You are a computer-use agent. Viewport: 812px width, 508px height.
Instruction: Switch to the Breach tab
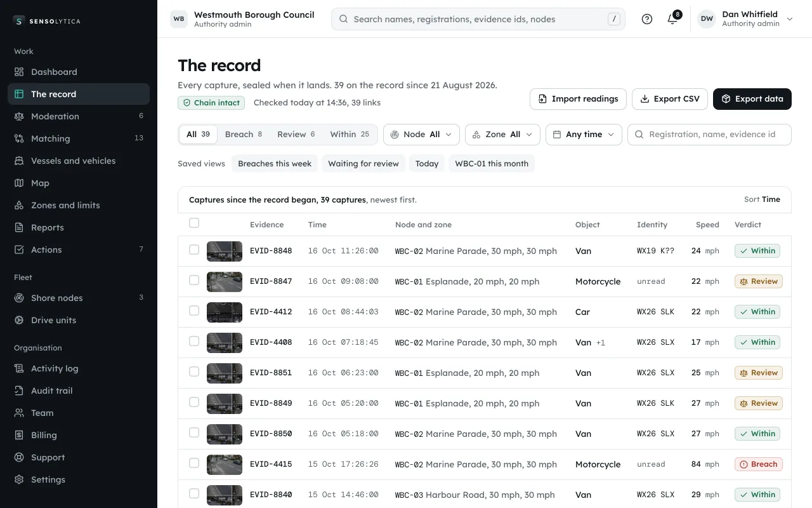244,135
